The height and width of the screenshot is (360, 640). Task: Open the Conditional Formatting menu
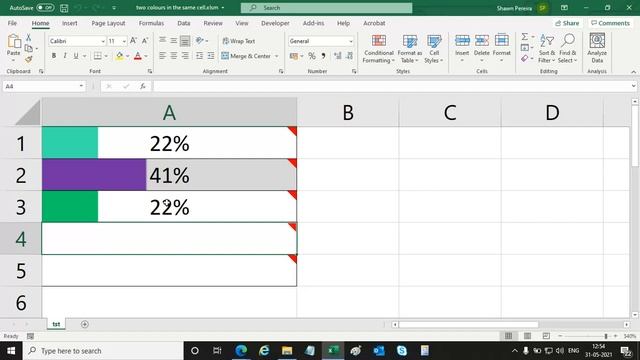(378, 49)
